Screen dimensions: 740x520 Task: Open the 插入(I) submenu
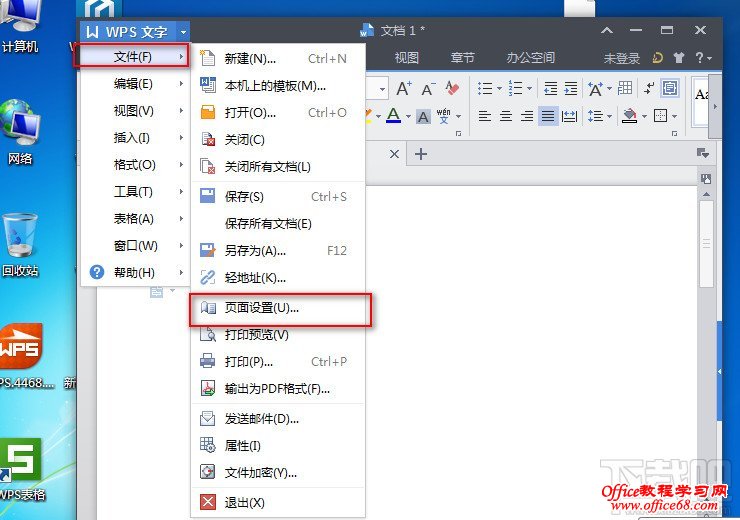135,138
